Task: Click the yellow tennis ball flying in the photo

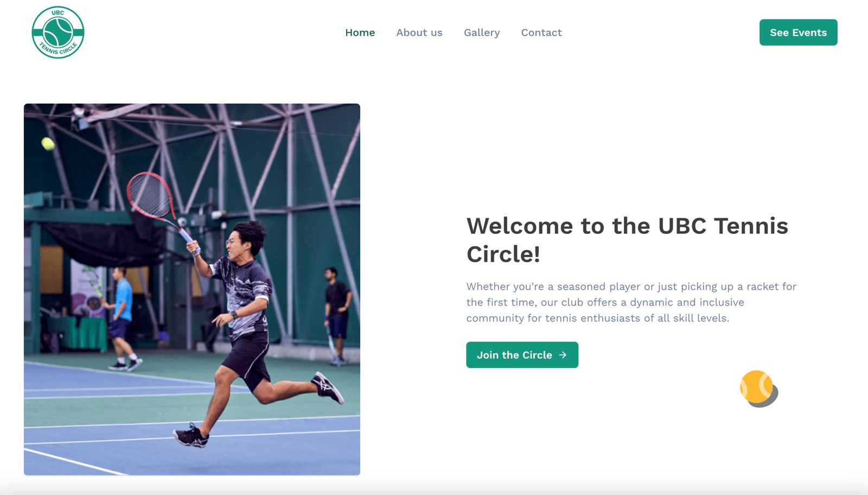Action: 48,144
